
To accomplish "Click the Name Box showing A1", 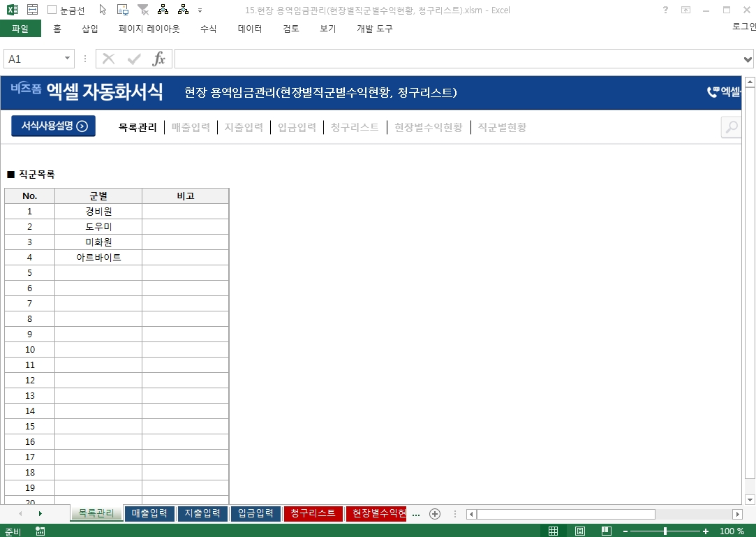I will [x=33, y=59].
